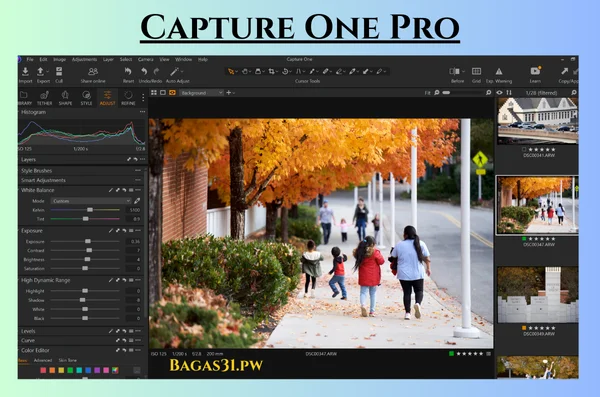Click the orange color tag of DSC00349.ARW
Viewport: 600px width, 397px height.
click(x=524, y=328)
